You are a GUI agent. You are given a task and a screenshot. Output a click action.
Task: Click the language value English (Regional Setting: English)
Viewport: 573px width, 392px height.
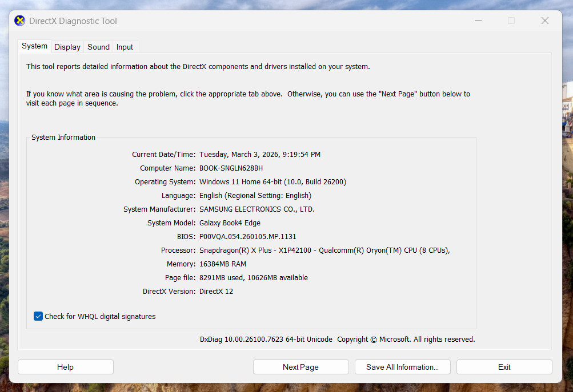point(255,196)
